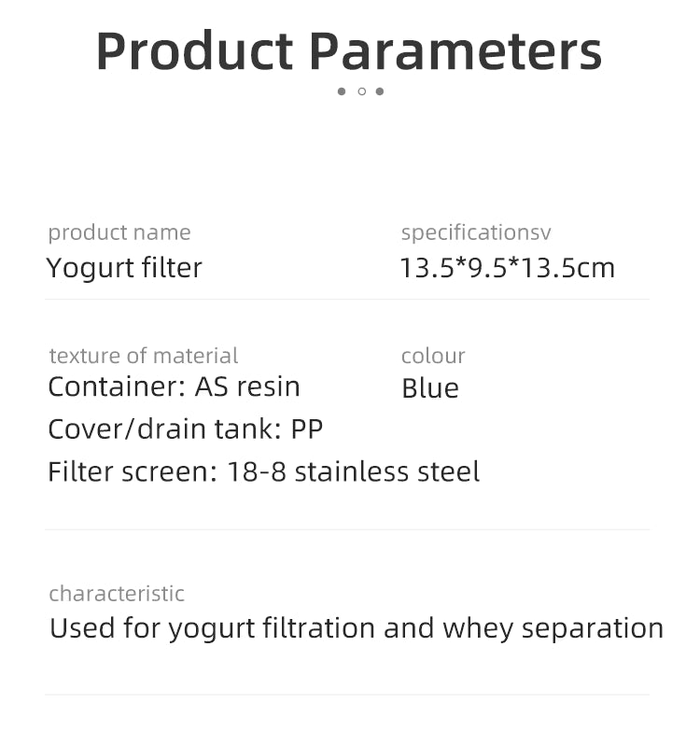Select the "characteristic" label

(x=117, y=594)
